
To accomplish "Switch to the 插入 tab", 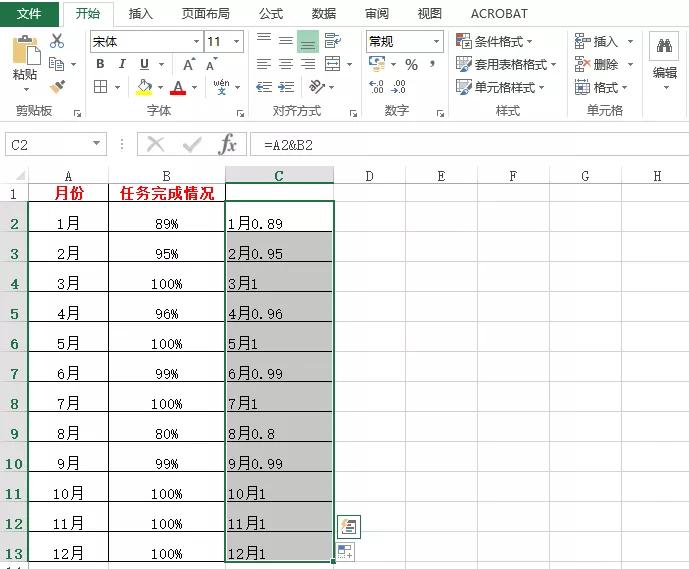I will pyautogui.click(x=141, y=14).
